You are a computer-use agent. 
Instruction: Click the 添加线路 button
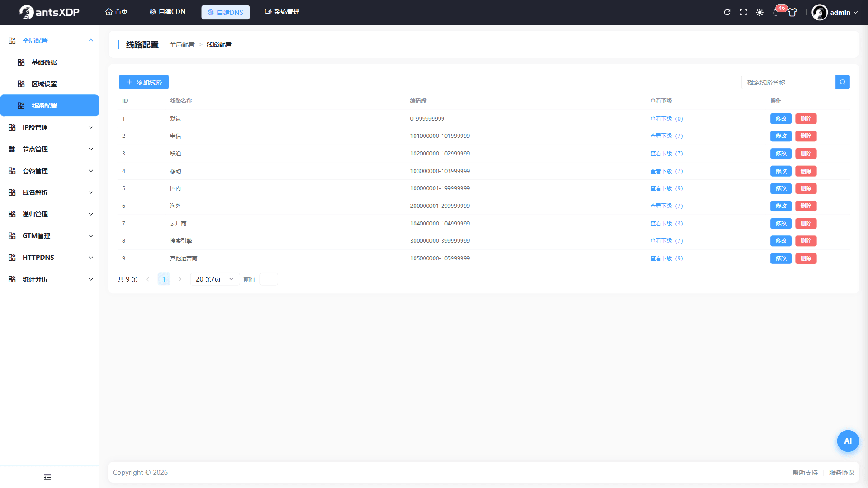click(x=144, y=82)
